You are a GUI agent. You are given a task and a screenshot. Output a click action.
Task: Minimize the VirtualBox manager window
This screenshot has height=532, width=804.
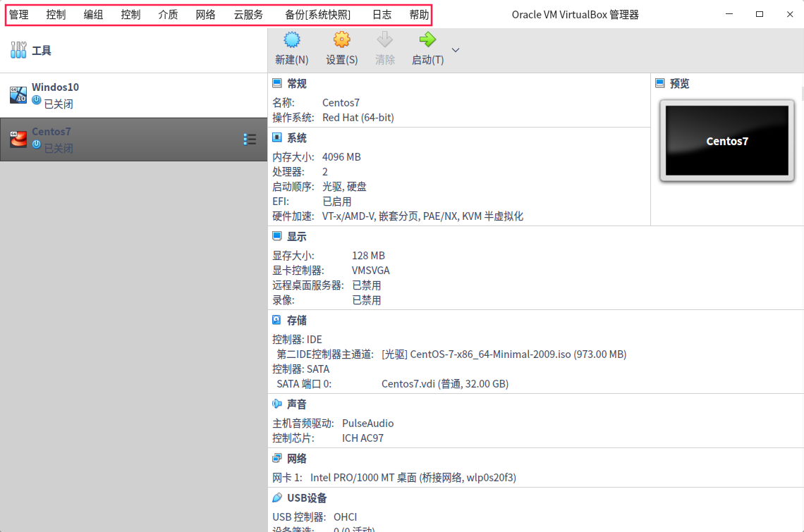[x=729, y=14]
